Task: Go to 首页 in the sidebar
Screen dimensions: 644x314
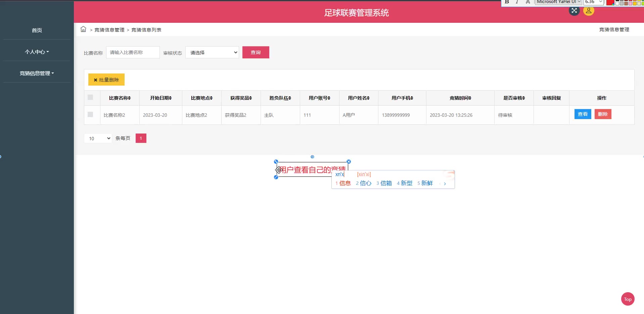Action: click(x=37, y=30)
